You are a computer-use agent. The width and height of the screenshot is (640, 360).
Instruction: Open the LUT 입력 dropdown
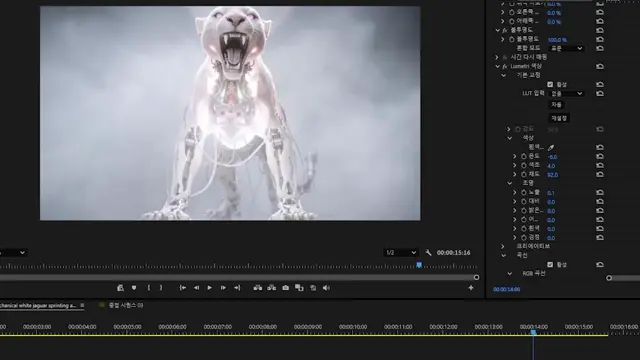pos(567,93)
